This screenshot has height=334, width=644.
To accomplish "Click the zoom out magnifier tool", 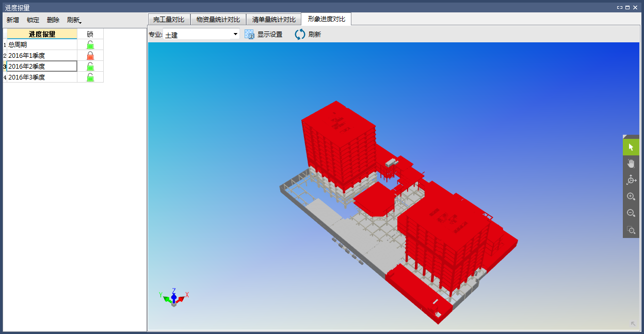I will pyautogui.click(x=631, y=213).
